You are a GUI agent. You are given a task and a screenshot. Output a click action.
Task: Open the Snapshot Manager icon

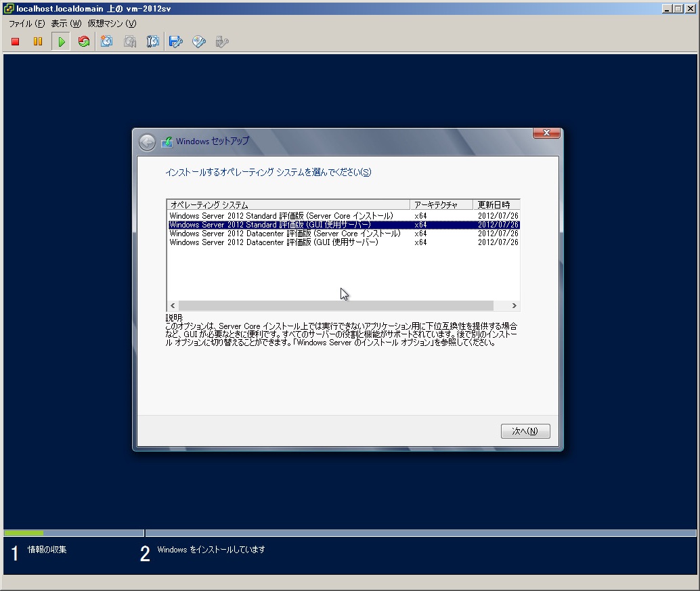[153, 41]
